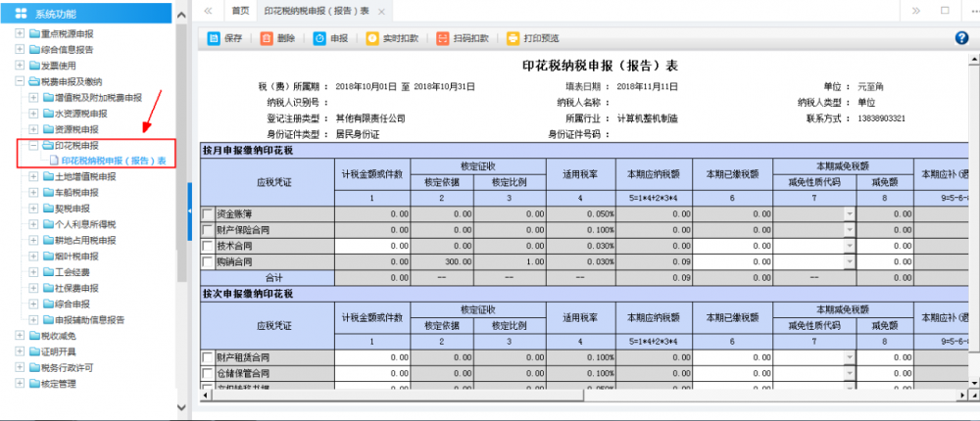980x421 pixels.
Task: Expand the 土地增值税申报 node
Action: tap(33, 177)
